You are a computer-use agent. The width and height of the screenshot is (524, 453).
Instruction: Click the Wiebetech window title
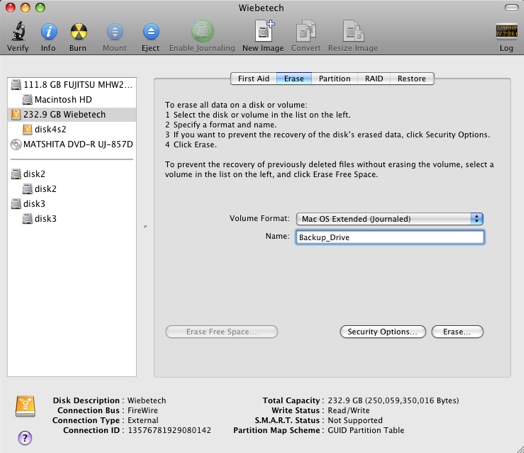click(x=261, y=8)
